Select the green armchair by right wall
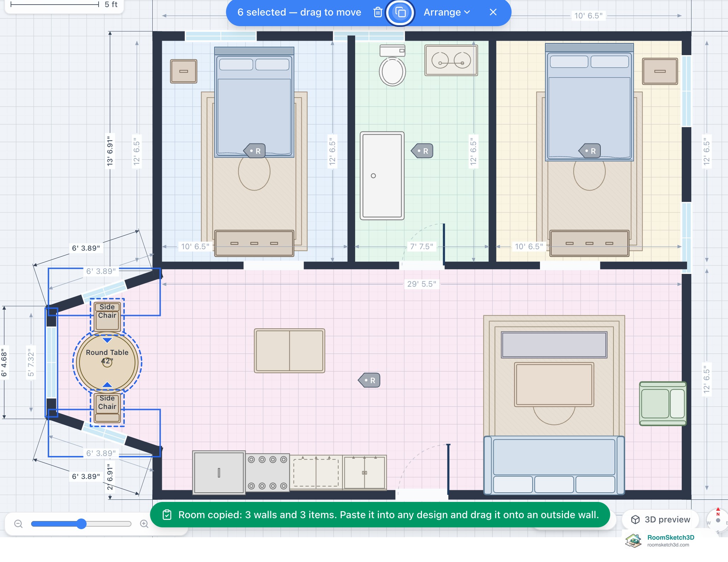 pyautogui.click(x=663, y=403)
